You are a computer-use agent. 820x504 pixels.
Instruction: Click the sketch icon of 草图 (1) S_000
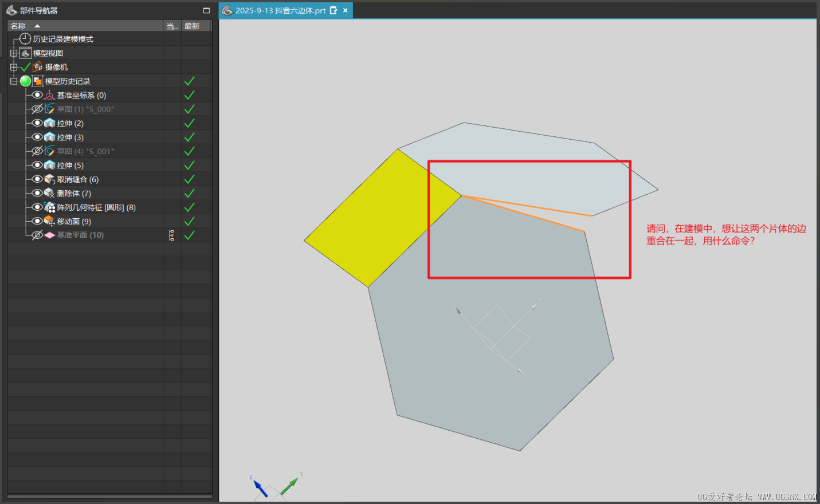coord(50,109)
